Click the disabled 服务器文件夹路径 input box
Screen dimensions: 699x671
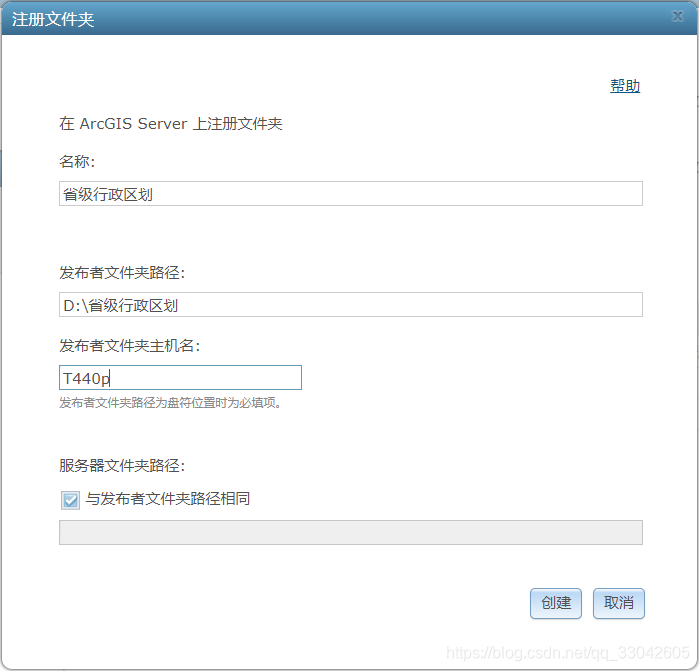350,532
